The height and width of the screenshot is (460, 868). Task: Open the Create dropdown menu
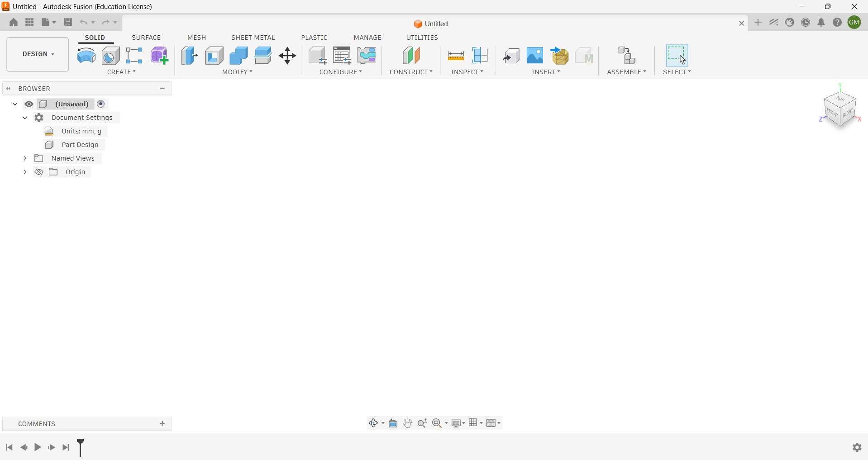(x=122, y=72)
